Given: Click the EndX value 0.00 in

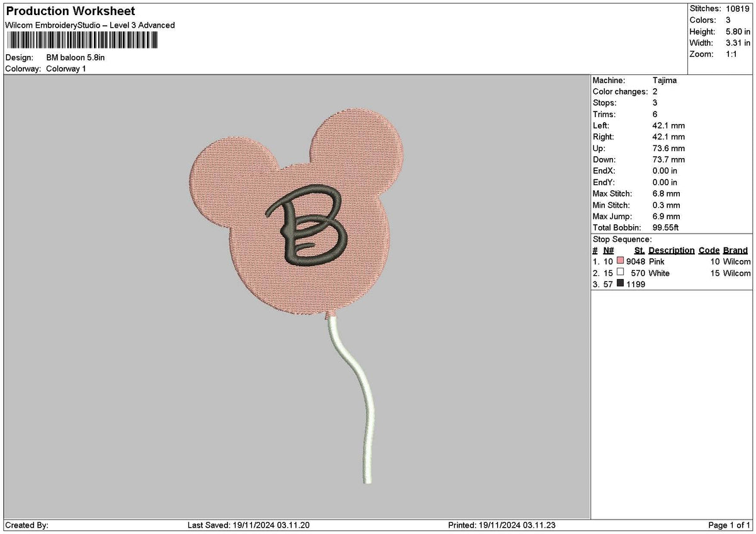Looking at the screenshot, I should pos(665,171).
